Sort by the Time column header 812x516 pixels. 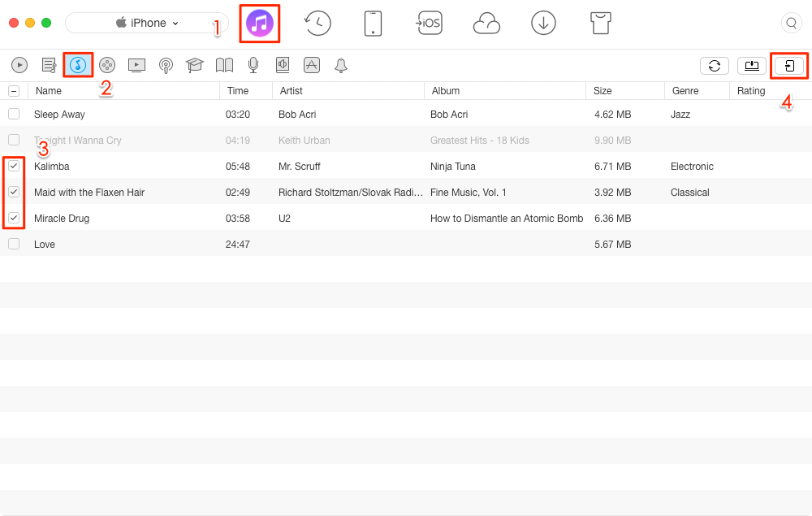(x=246, y=91)
